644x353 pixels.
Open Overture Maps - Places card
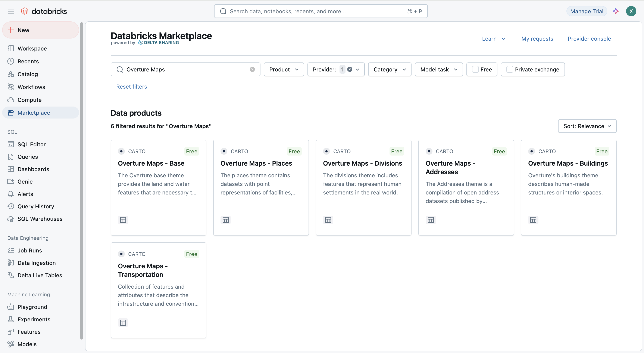pos(261,187)
